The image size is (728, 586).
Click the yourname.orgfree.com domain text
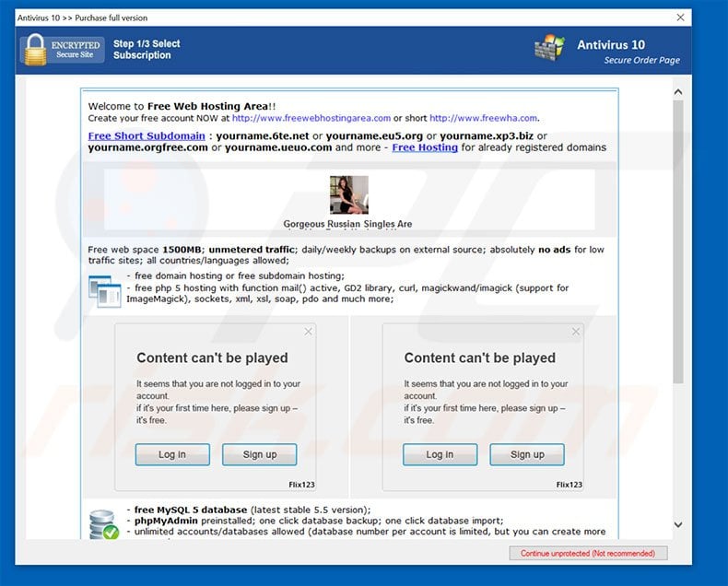(x=148, y=147)
